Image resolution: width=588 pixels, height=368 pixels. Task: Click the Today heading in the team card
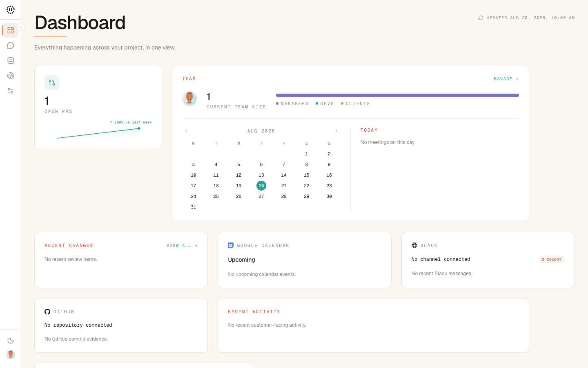[x=369, y=130]
